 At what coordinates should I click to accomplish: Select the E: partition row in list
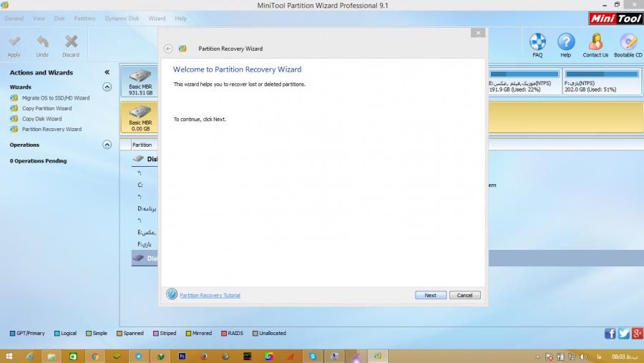pyautogui.click(x=147, y=232)
